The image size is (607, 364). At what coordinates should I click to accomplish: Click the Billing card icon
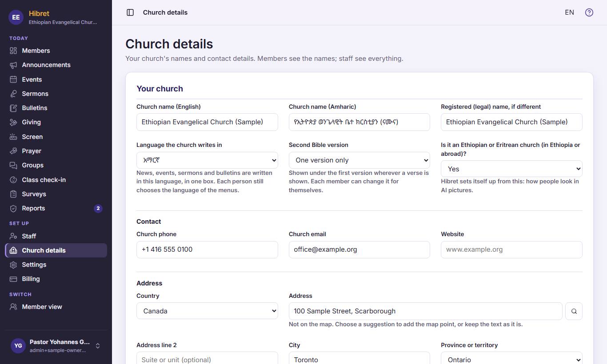pyautogui.click(x=13, y=279)
